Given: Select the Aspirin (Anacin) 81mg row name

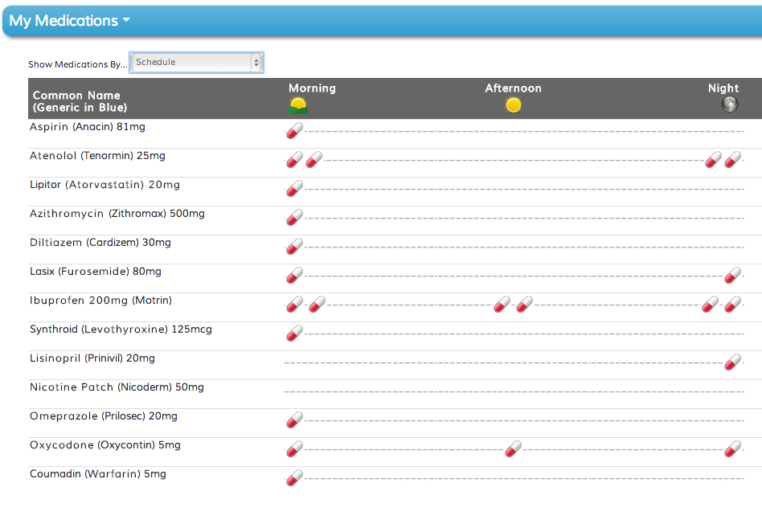Looking at the screenshot, I should [x=88, y=127].
